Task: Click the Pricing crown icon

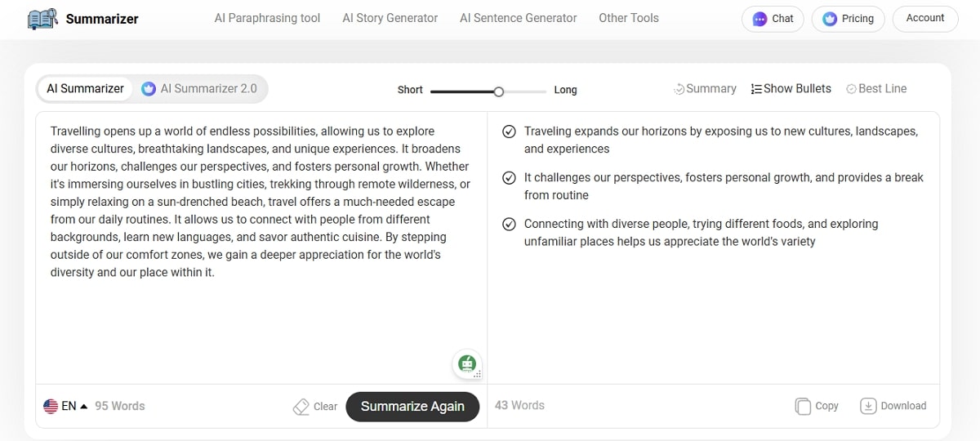Action: point(830,19)
